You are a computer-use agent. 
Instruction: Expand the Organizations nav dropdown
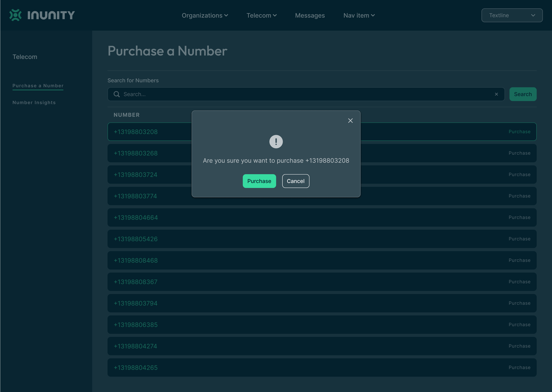[x=205, y=15]
